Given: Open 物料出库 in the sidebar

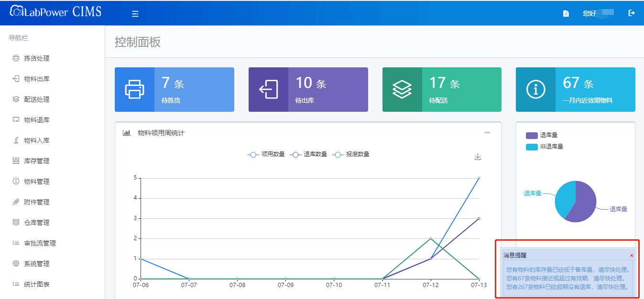Looking at the screenshot, I should (x=37, y=79).
